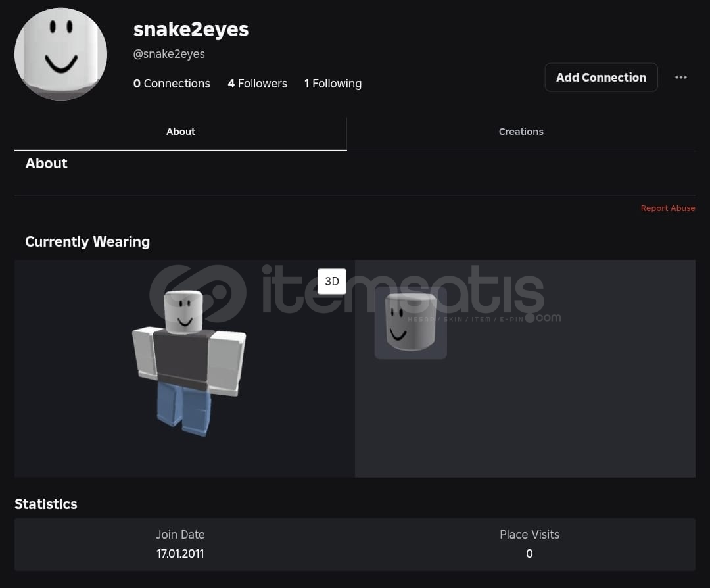The image size is (710, 588).
Task: View the 4 Followers list
Action: pyautogui.click(x=257, y=84)
